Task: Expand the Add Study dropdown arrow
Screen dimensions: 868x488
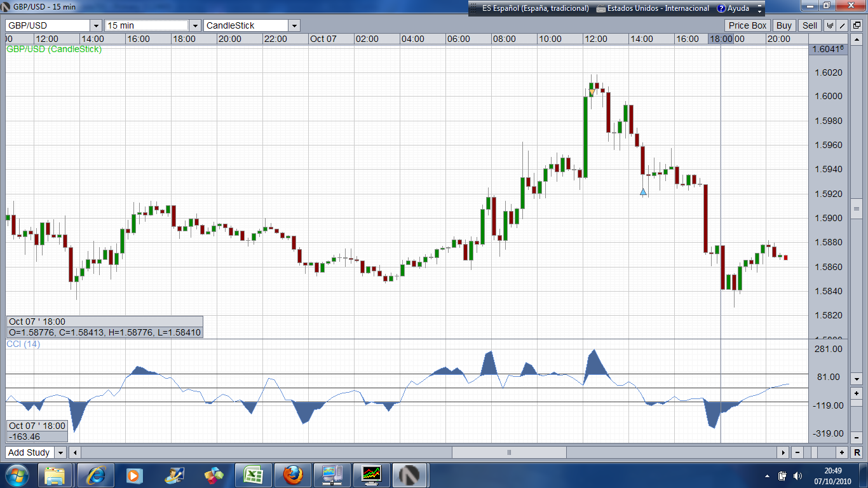Action: 60,452
